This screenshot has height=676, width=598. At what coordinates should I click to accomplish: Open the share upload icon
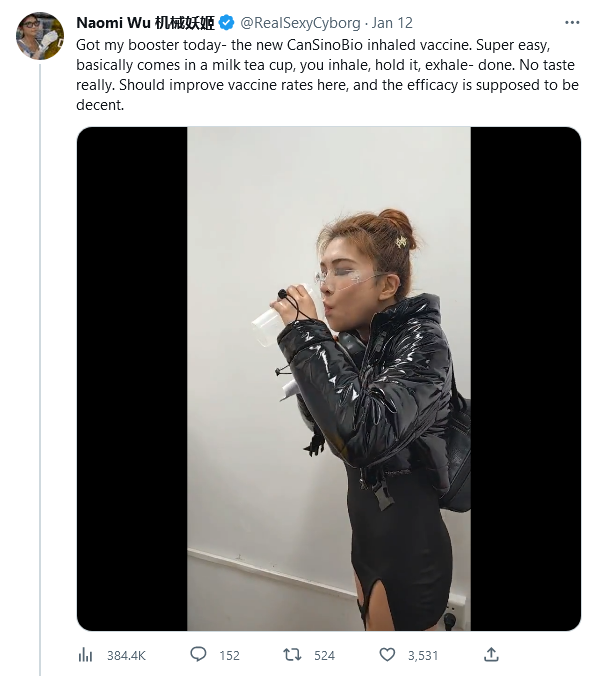[491, 654]
